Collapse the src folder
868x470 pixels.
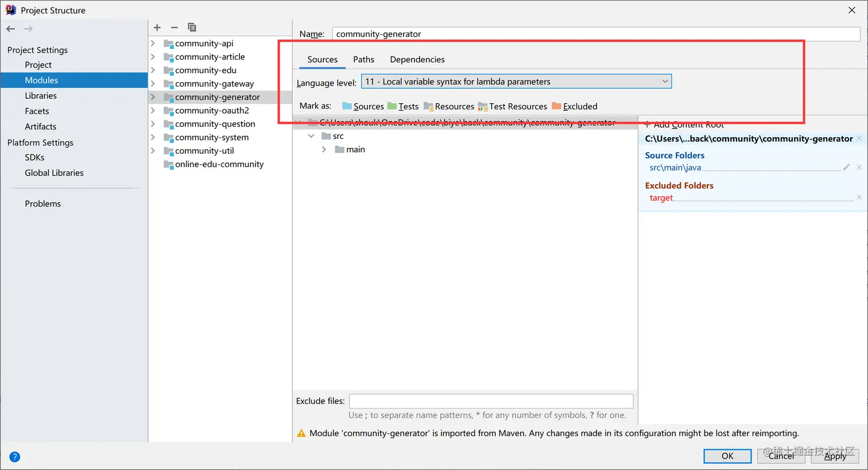[x=311, y=136]
